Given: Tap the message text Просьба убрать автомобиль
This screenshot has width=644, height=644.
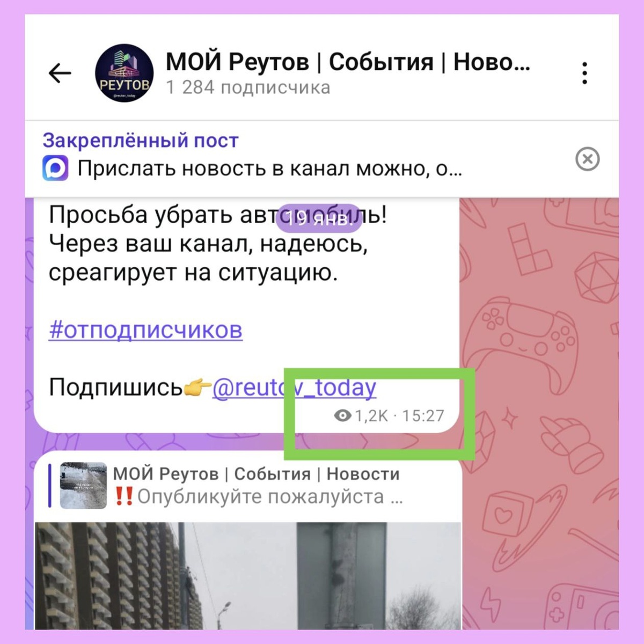Looking at the screenshot, I should 218,215.
